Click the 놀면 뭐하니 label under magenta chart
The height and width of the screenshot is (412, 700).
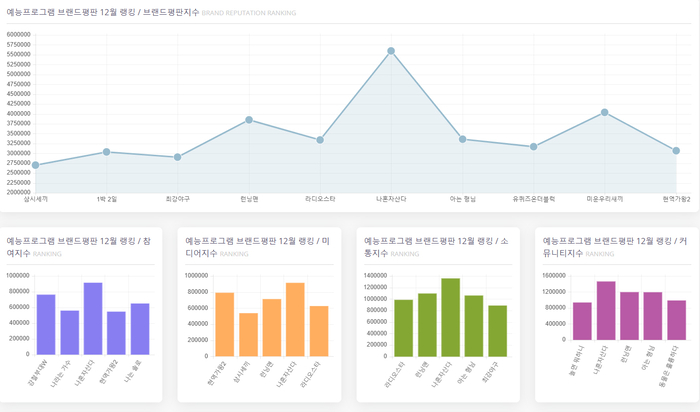point(576,359)
